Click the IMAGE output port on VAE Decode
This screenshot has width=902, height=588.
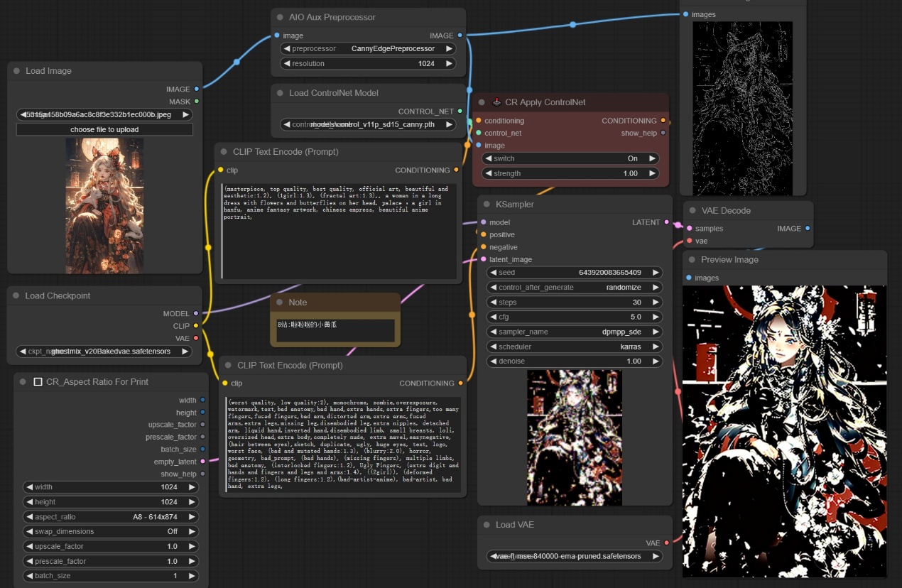point(808,229)
